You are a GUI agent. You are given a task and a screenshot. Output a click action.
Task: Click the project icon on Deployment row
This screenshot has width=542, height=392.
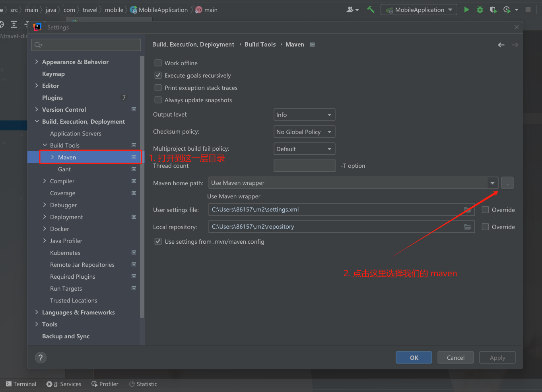(x=134, y=217)
